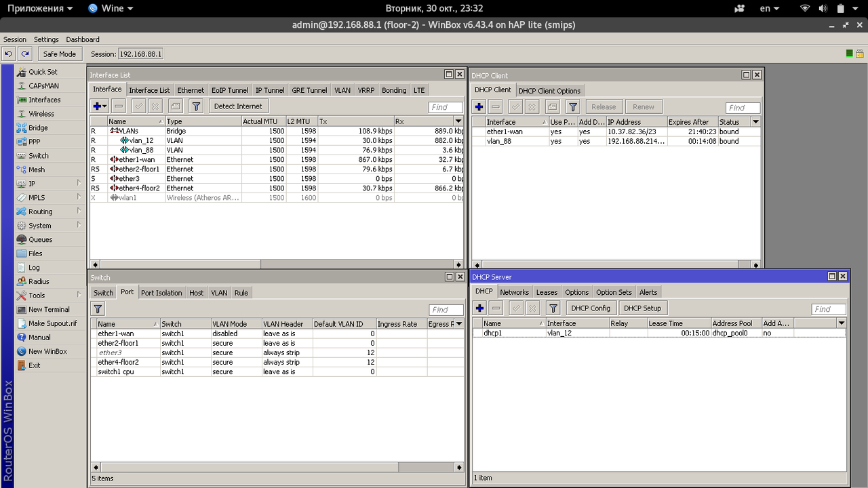Image resolution: width=868 pixels, height=488 pixels.
Task: Open the Session menu
Action: coord(15,39)
